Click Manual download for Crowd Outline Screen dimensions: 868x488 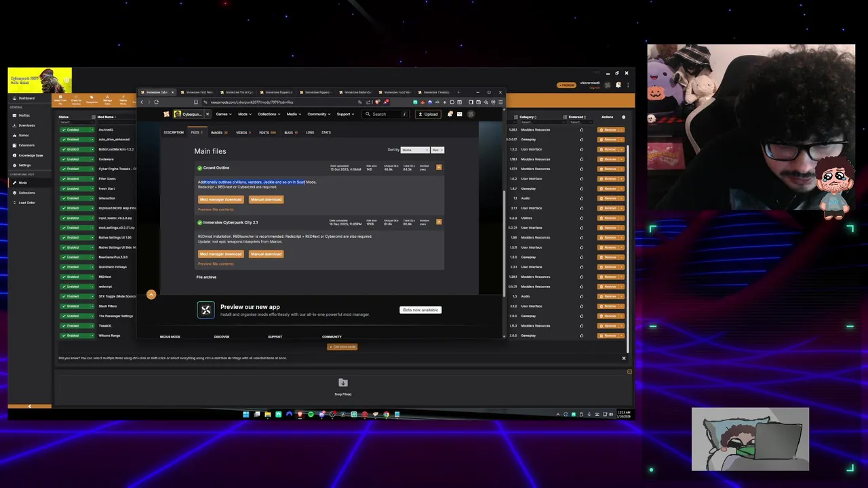pyautogui.click(x=266, y=199)
